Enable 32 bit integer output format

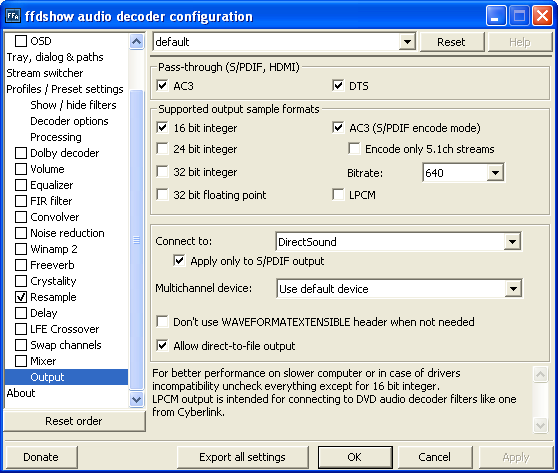point(162,172)
